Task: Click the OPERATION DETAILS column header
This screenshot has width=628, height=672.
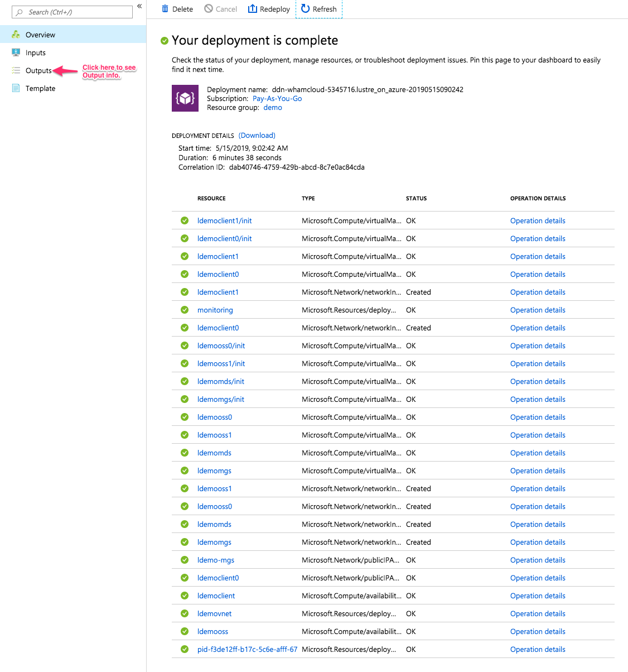Action: (x=538, y=198)
